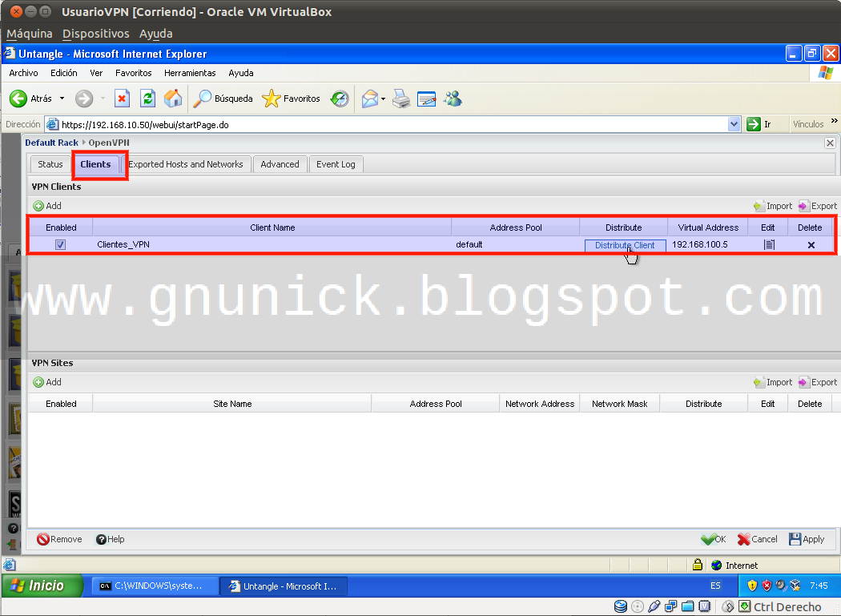Go to Home page icon
841x616 pixels.
click(x=173, y=99)
